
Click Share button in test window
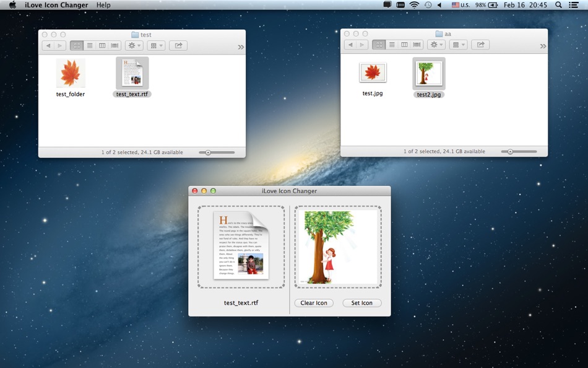[x=178, y=45]
